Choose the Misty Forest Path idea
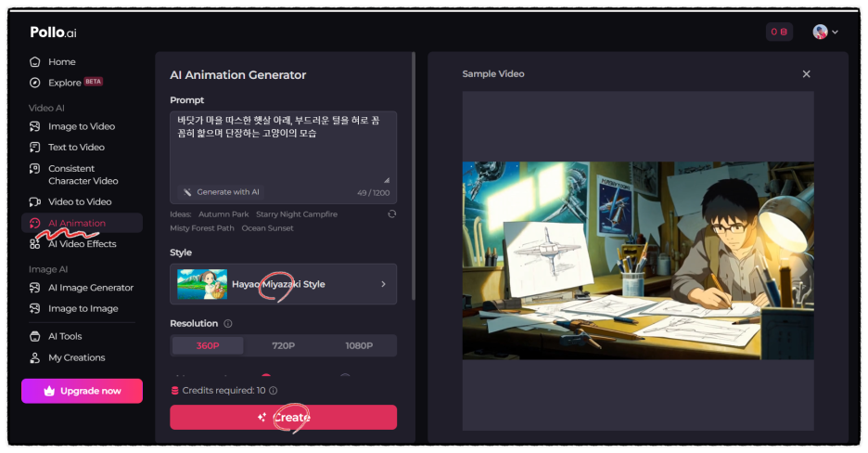 pyautogui.click(x=202, y=228)
